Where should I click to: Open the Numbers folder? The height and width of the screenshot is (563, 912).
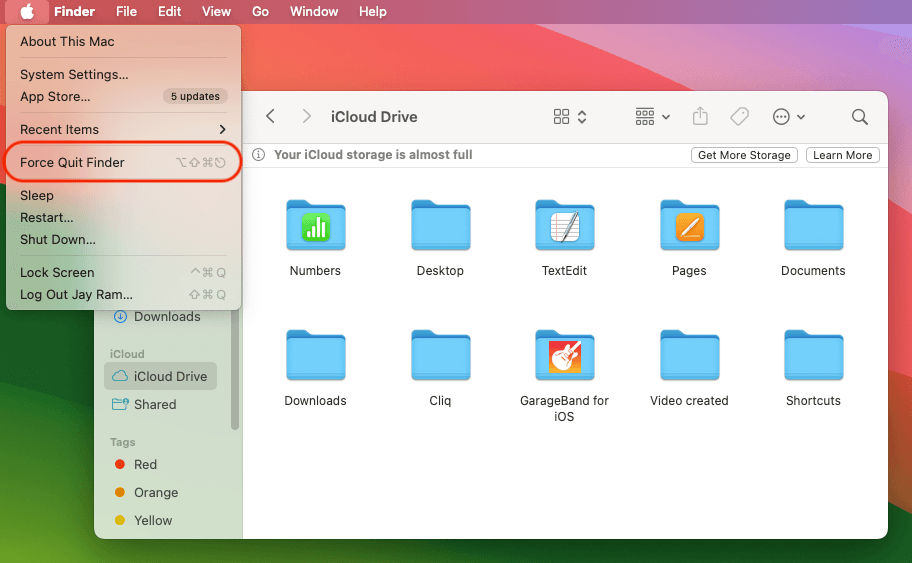(x=315, y=226)
